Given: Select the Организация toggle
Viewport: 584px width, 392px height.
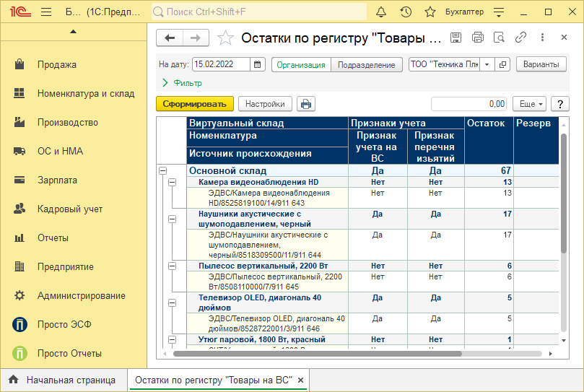Looking at the screenshot, I should (x=301, y=64).
